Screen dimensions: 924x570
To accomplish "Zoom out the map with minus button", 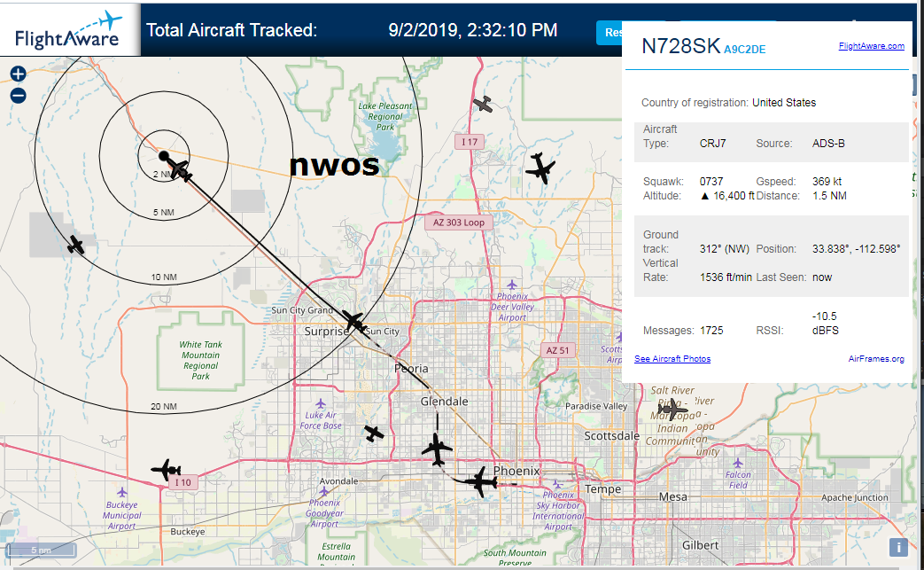I will coord(19,96).
